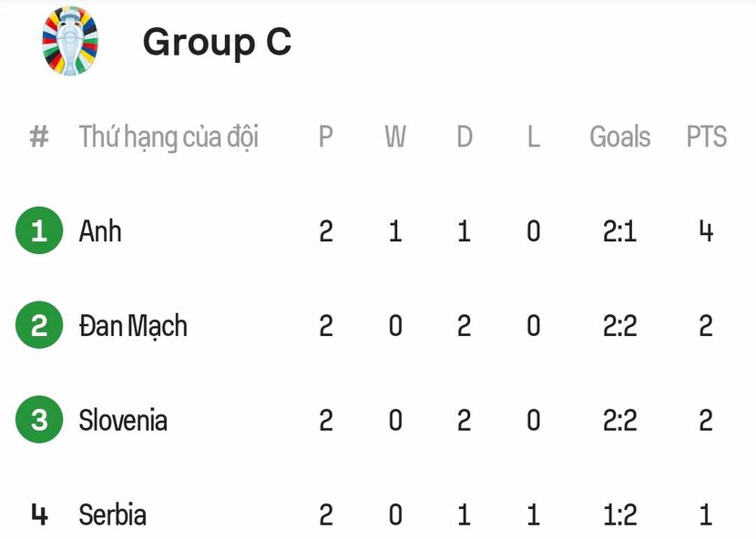Click the D draws column header
Screen dimensions: 756x539
[465, 137]
